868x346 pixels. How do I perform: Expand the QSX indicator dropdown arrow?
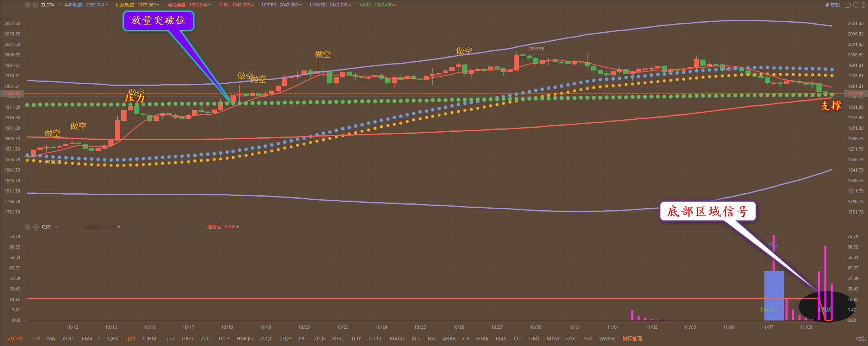57,227
